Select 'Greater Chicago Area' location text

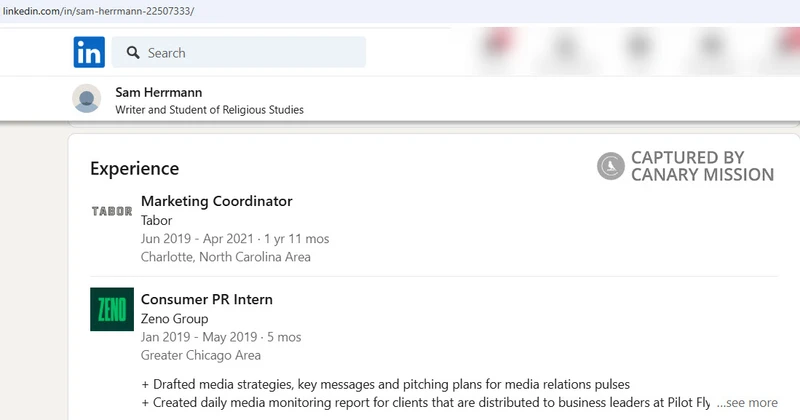[x=201, y=355]
